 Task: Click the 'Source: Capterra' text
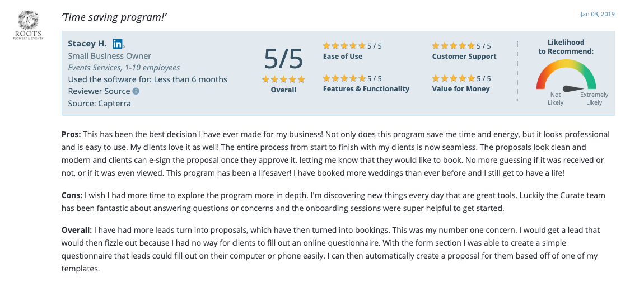coord(99,103)
